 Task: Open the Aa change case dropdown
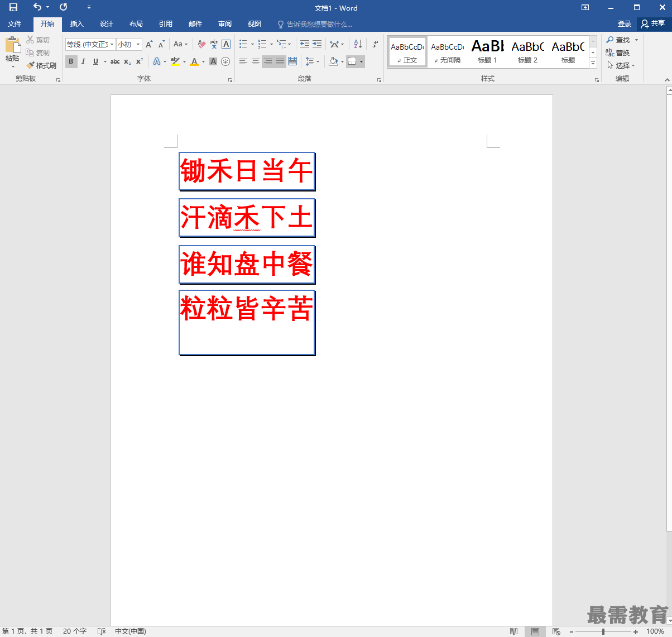(x=180, y=44)
